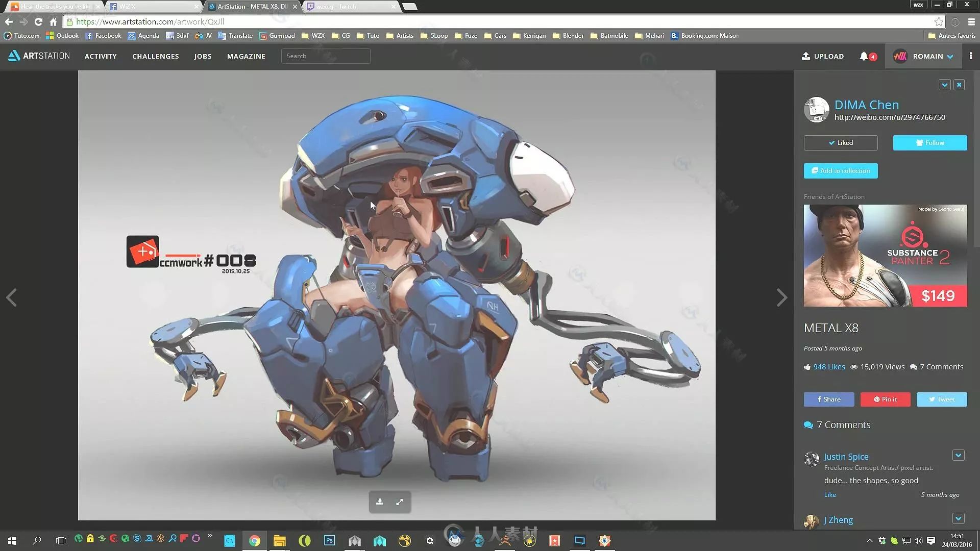
Task: Show hidden tray icons
Action: (869, 540)
